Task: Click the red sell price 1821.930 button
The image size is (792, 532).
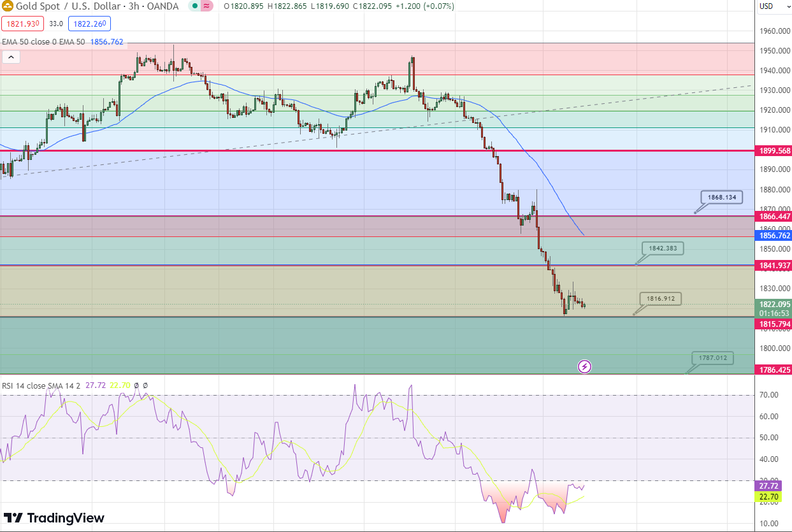Action: tap(22, 24)
